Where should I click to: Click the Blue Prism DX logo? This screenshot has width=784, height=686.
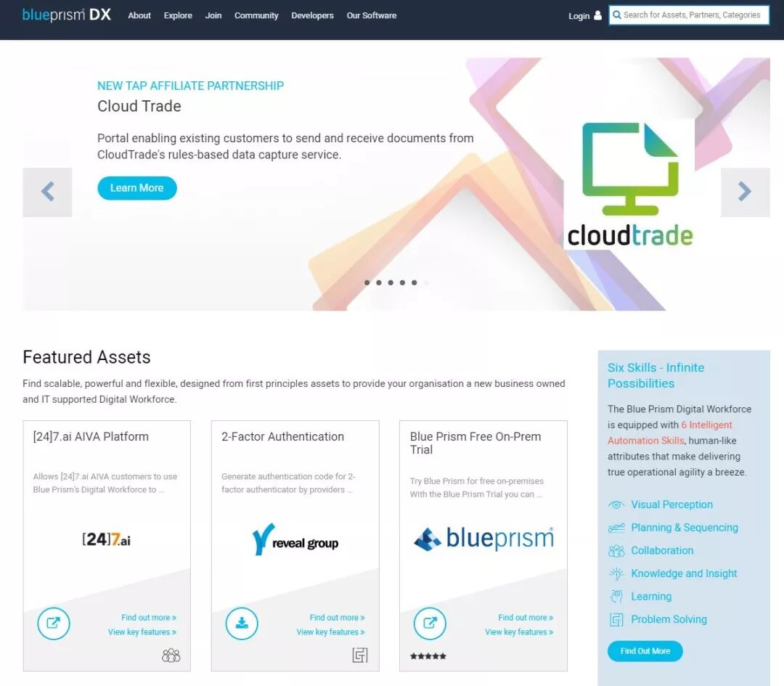[67, 15]
